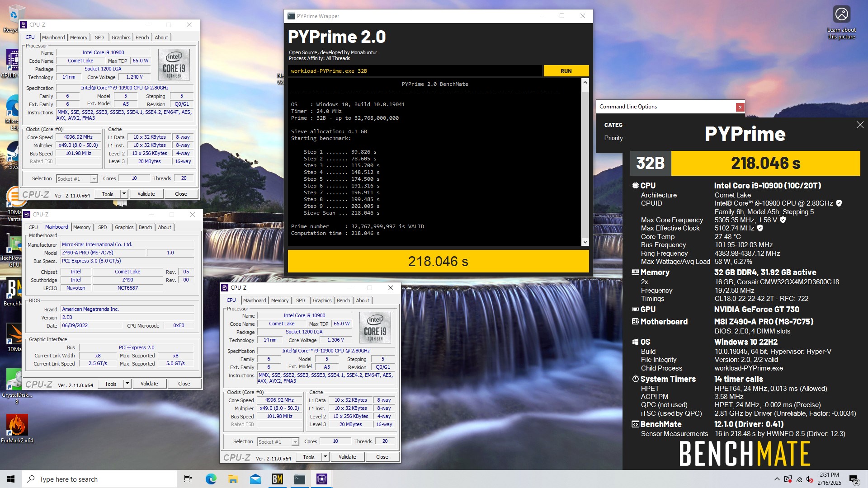Click the 'Sieve Scan ... 218.046 s' line
Viewport: 868px width, 488px height.
click(342, 213)
